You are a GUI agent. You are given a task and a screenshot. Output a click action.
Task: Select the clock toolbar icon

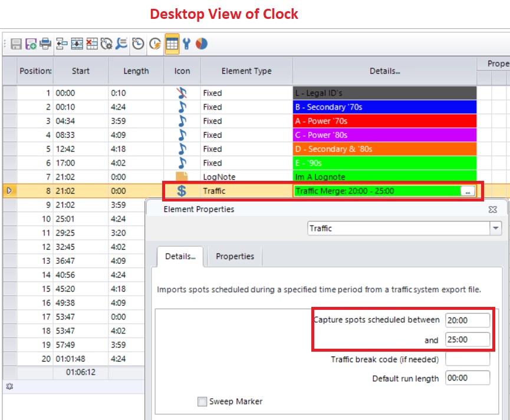pyautogui.click(x=137, y=44)
